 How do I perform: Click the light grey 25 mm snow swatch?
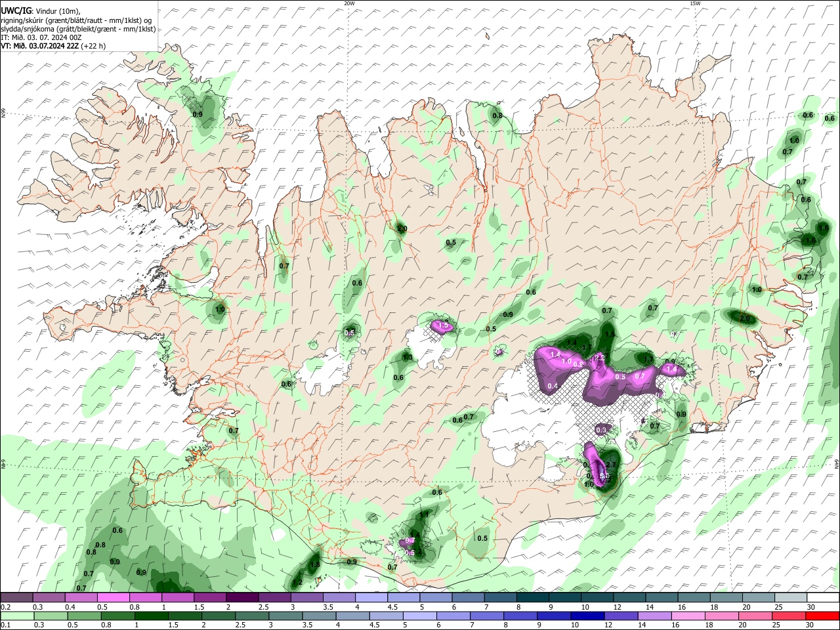coord(791,598)
